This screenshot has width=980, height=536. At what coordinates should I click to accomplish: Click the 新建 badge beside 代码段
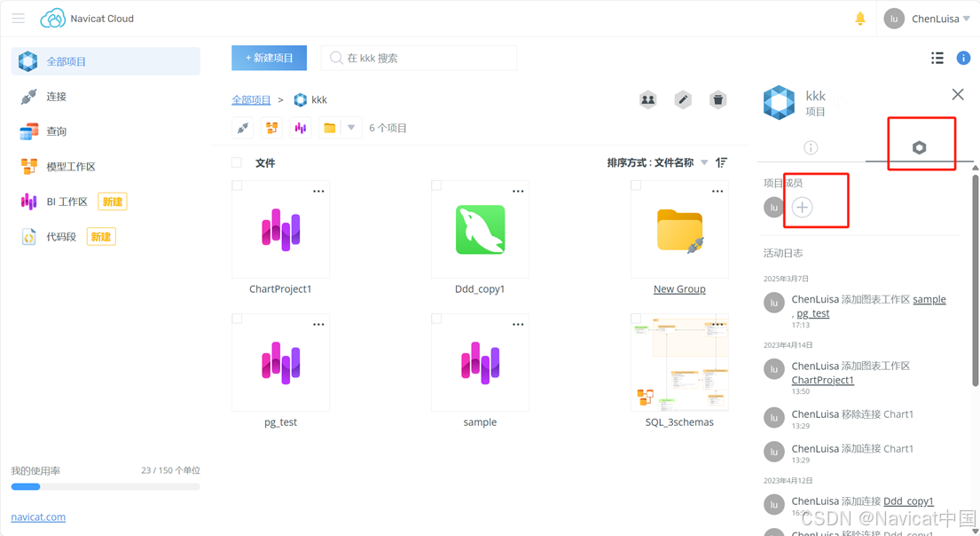101,236
